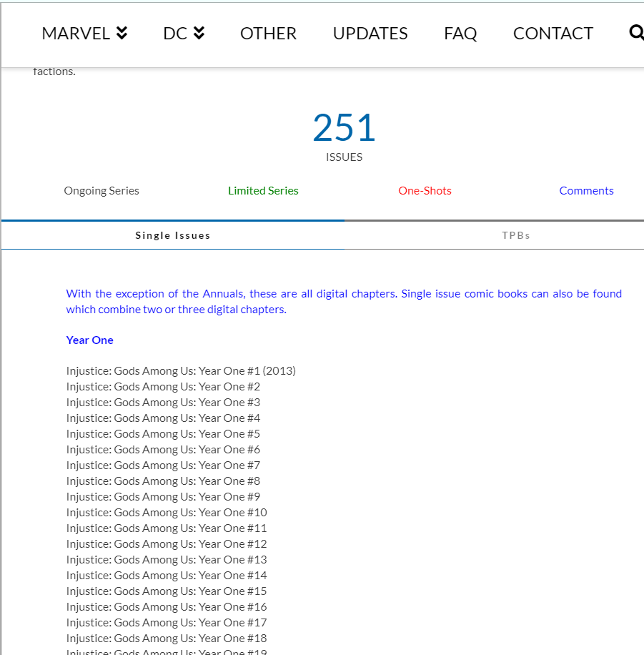Click the Year One #12 entry
The width and height of the screenshot is (644, 655).
pos(167,544)
